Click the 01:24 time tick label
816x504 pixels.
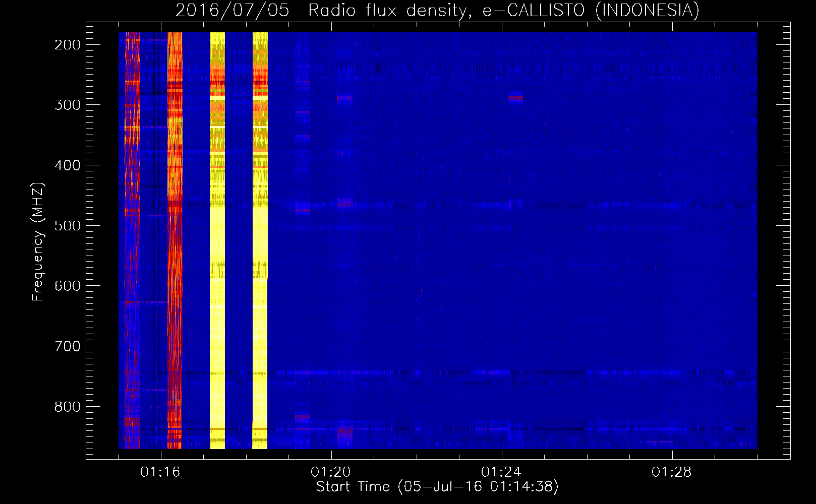(x=501, y=472)
